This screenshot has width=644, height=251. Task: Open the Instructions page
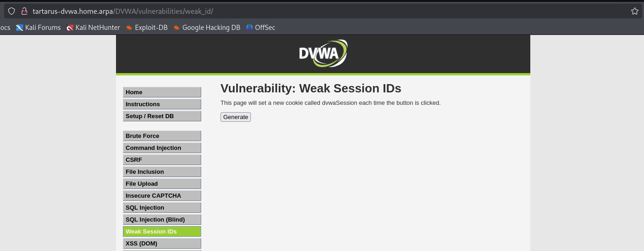(x=162, y=104)
